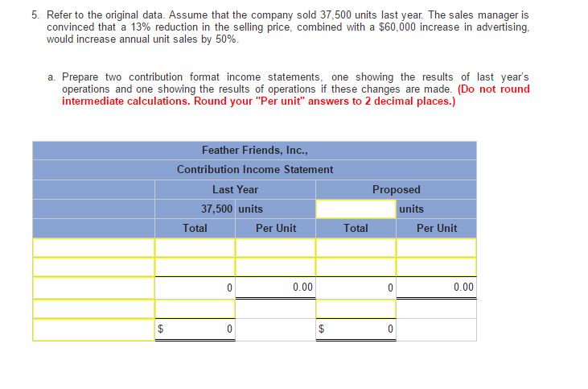
Task: Select third row label cell beside subtotal
Action: click(x=94, y=288)
